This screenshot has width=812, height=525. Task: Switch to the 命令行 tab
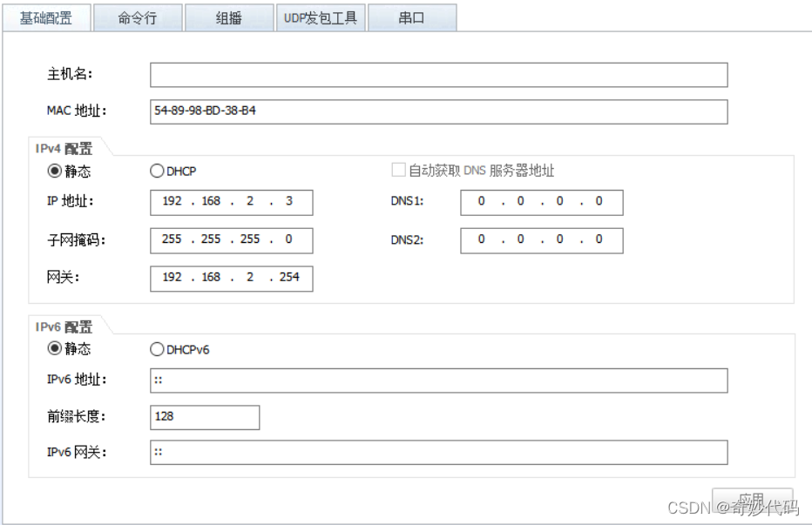[137, 17]
